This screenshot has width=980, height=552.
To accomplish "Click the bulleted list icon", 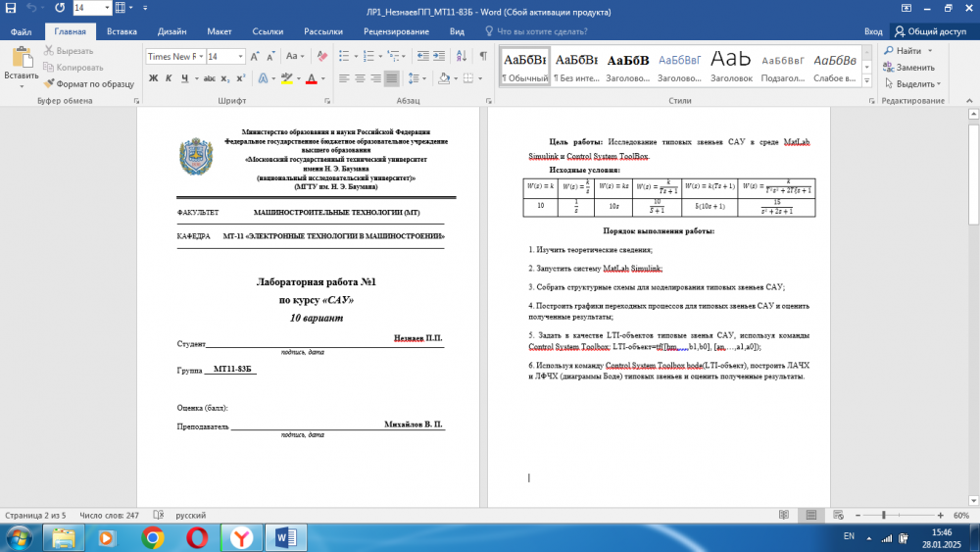I will (346, 56).
